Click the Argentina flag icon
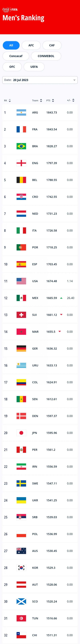Viewport: 80px width, 644px height. [x=21, y=113]
